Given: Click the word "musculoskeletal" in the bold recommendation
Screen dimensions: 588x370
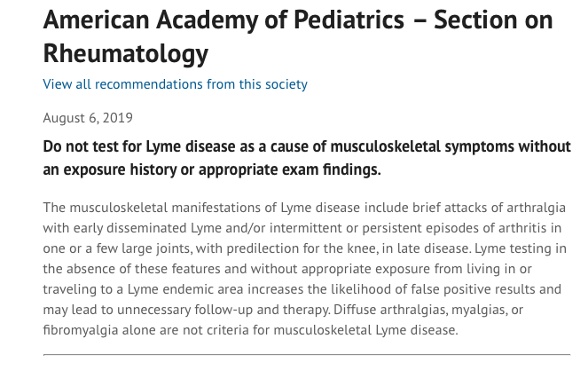Looking at the screenshot, I should 386,146.
